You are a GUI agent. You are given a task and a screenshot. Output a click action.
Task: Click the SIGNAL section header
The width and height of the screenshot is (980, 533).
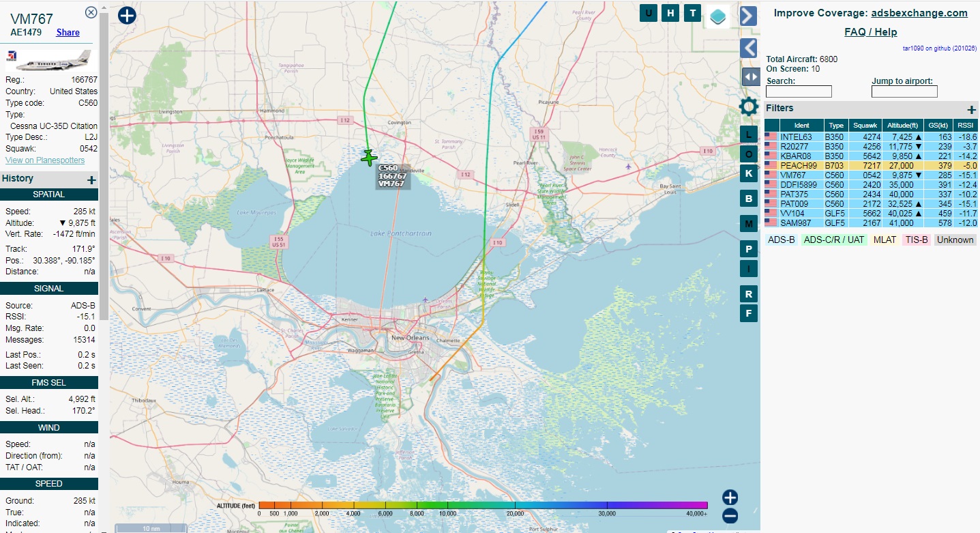(49, 289)
